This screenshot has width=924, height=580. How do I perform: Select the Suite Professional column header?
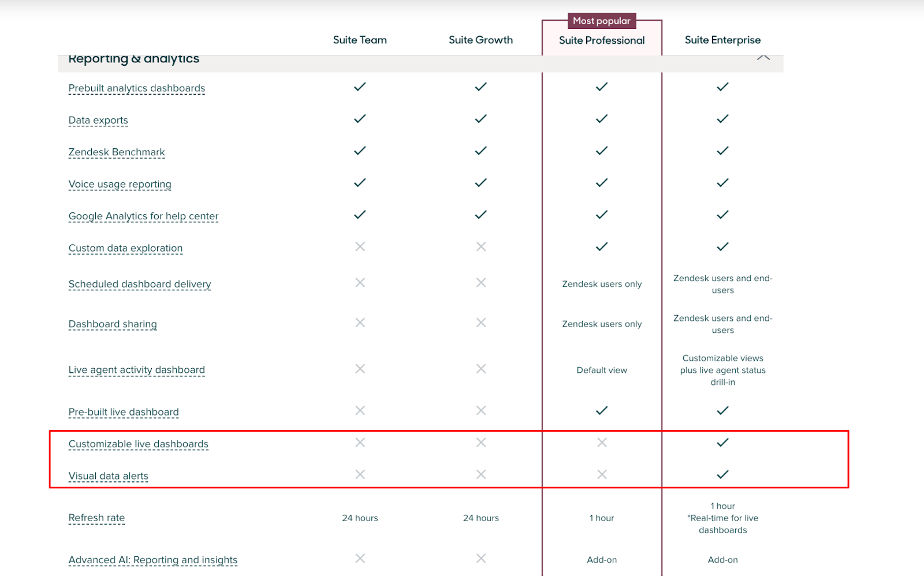pyautogui.click(x=601, y=40)
